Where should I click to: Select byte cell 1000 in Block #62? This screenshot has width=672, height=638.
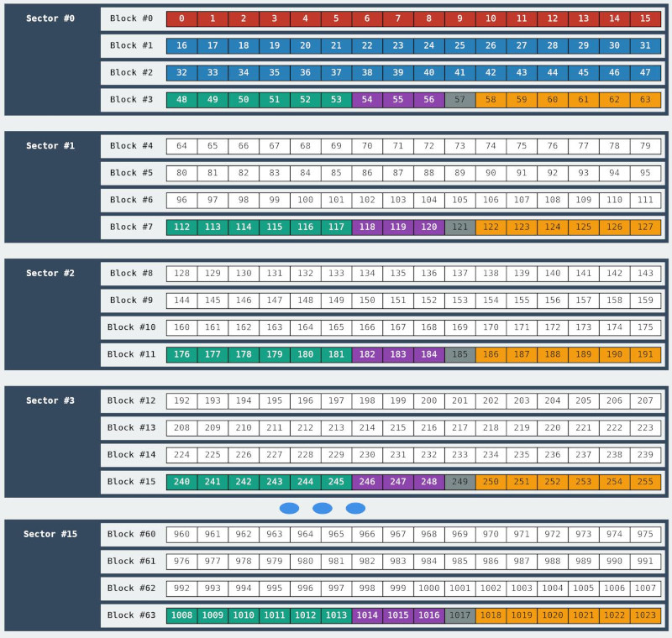pos(428,588)
